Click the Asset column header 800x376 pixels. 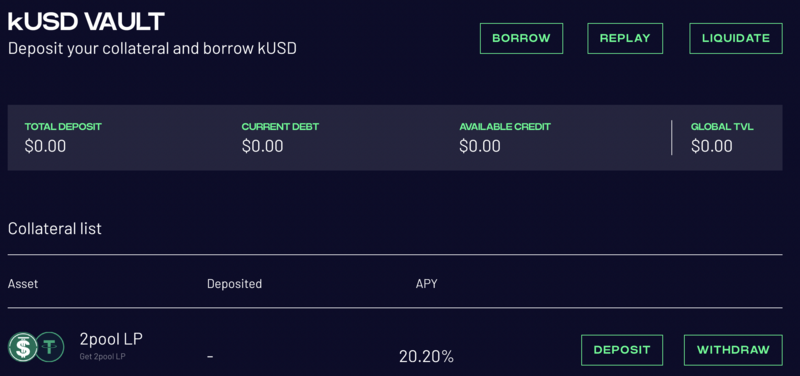pos(23,284)
